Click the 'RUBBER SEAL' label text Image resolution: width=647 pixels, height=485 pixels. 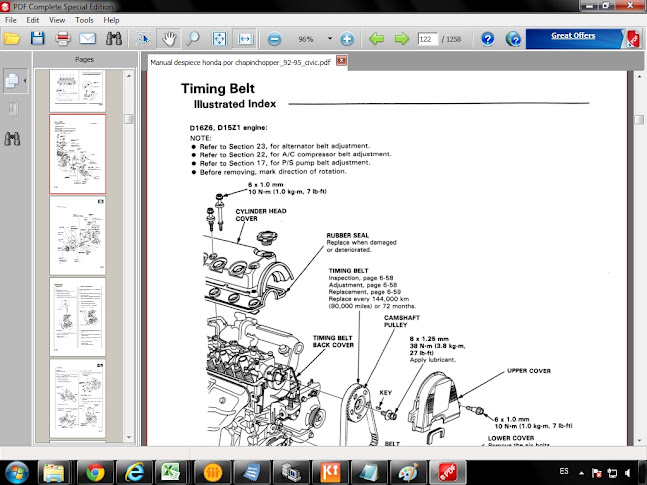tap(347, 235)
